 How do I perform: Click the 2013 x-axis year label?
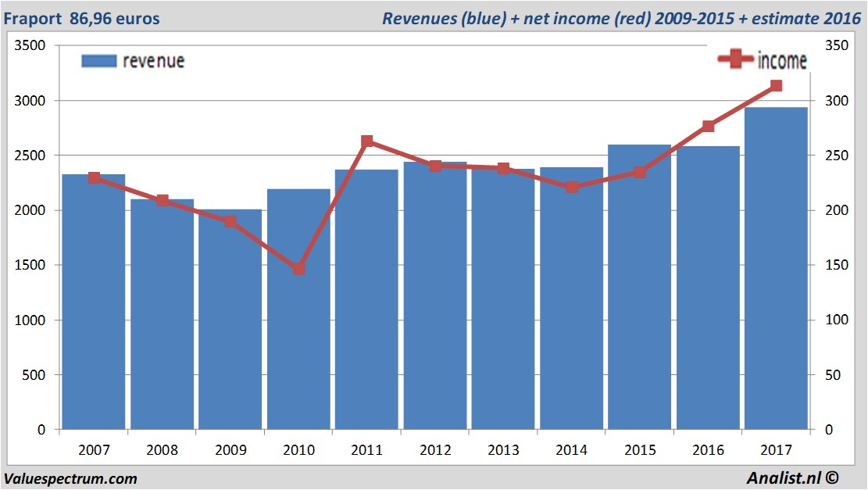click(x=503, y=450)
